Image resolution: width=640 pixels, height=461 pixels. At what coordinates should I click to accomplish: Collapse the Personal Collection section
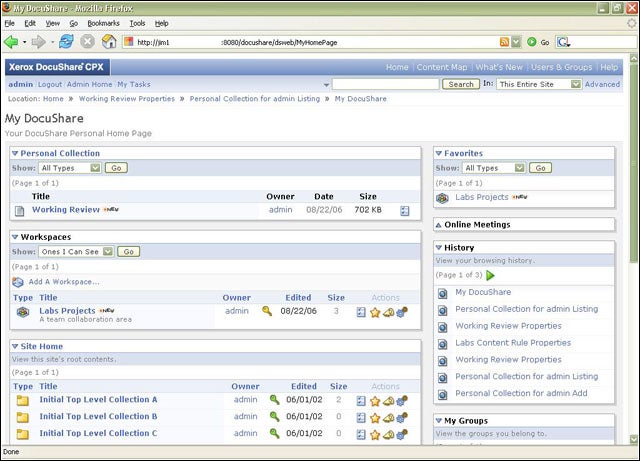15,154
